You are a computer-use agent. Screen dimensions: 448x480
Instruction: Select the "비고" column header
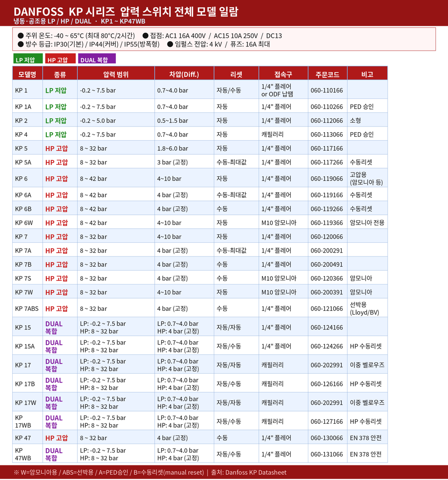[367, 74]
